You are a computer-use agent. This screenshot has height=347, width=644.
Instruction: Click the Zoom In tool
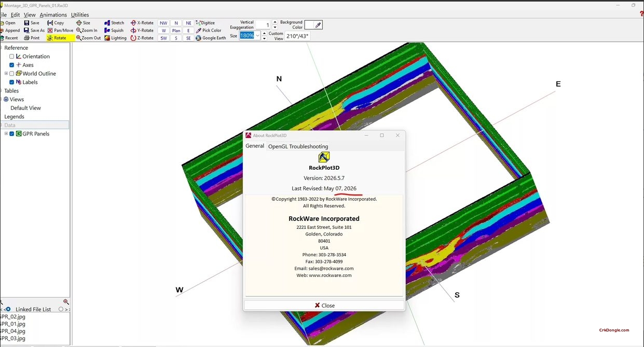87,31
